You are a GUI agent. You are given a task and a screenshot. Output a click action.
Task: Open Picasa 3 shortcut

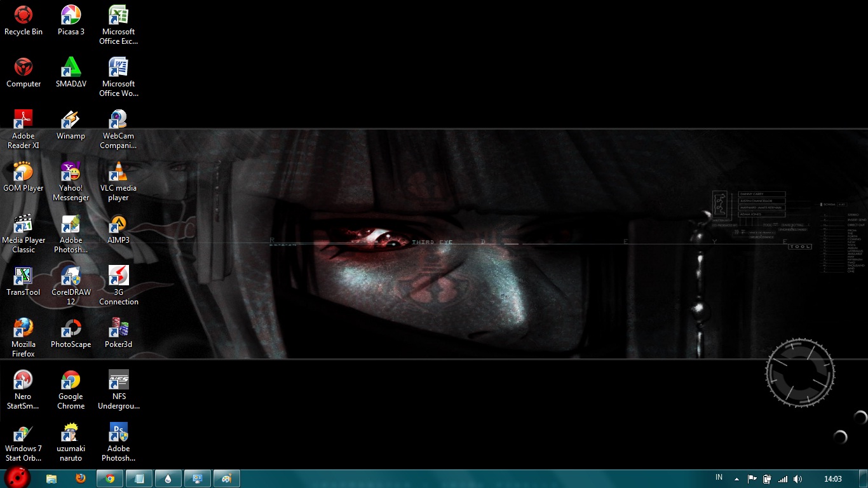pyautogui.click(x=71, y=21)
